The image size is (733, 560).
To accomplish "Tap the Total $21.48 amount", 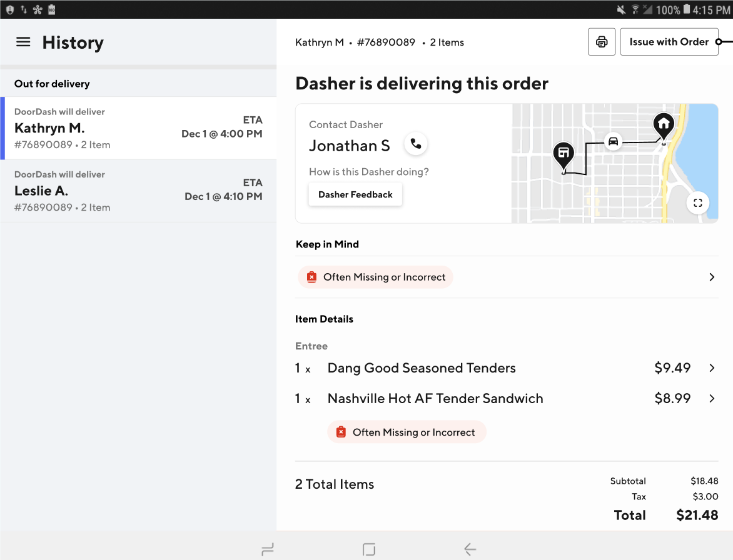I will [697, 515].
